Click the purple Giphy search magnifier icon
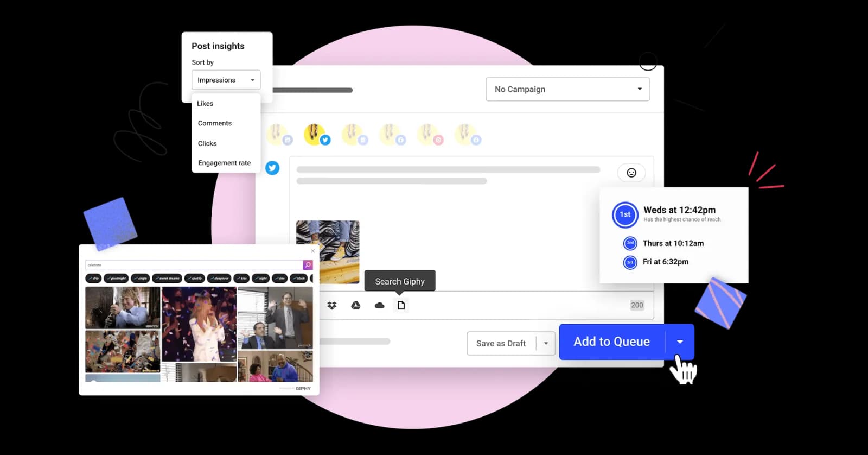 (308, 265)
